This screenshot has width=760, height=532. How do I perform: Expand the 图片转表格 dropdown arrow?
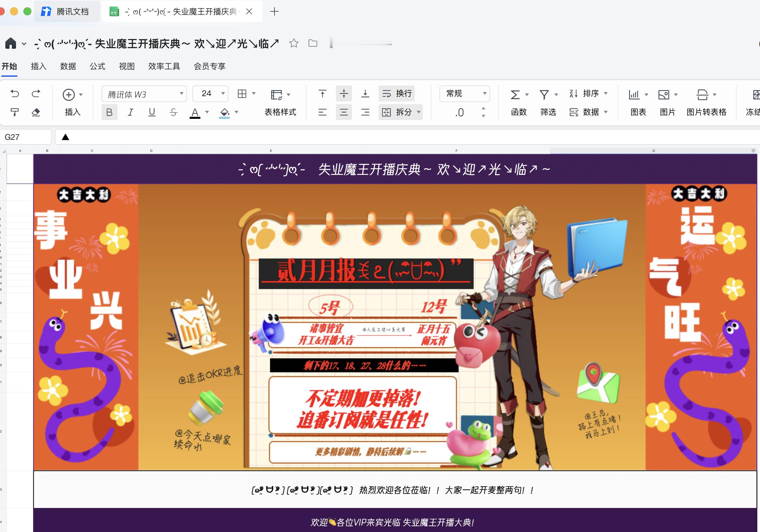tap(715, 95)
